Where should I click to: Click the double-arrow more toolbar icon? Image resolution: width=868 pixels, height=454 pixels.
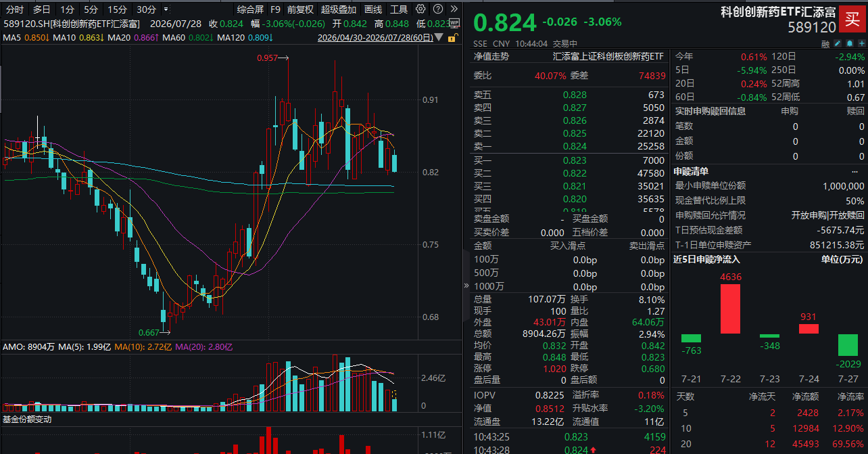point(454,9)
